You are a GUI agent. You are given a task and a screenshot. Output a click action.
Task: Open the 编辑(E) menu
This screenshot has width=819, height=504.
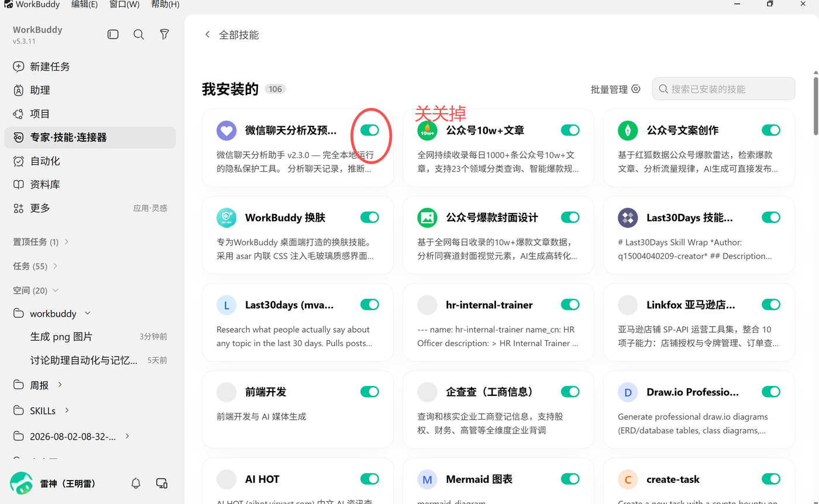pyautogui.click(x=84, y=5)
